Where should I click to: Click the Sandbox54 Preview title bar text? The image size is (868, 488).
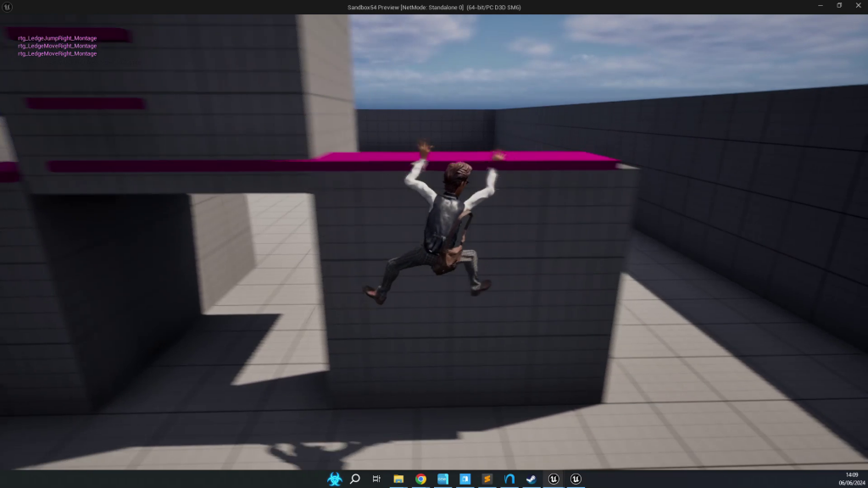pos(433,7)
